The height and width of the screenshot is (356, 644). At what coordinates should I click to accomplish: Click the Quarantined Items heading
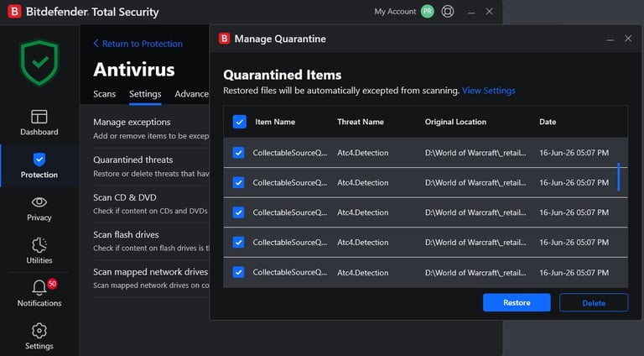tap(282, 75)
